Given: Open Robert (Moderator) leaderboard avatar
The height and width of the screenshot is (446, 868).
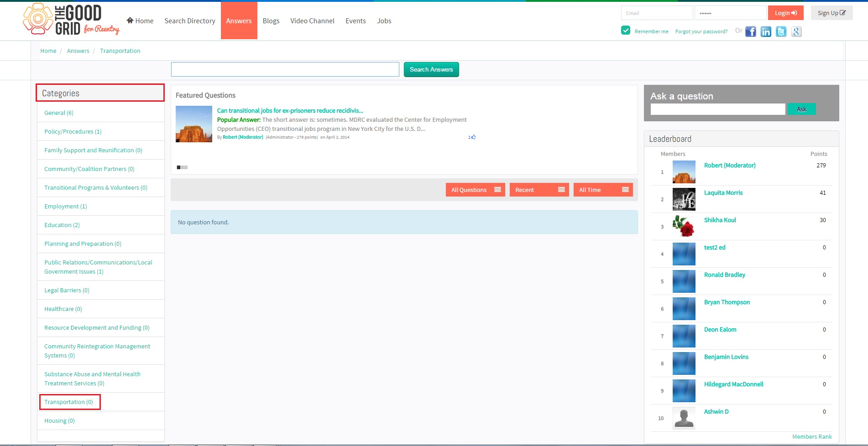Looking at the screenshot, I should coord(684,172).
